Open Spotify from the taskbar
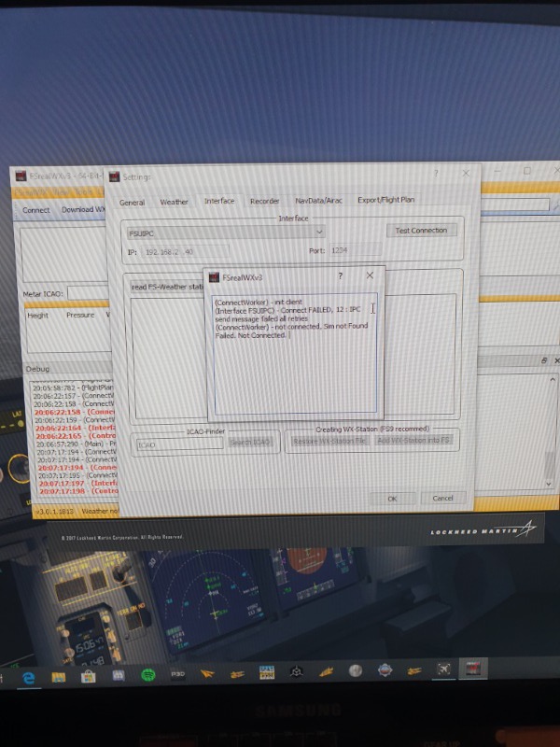560x747 pixels. pos(148,675)
